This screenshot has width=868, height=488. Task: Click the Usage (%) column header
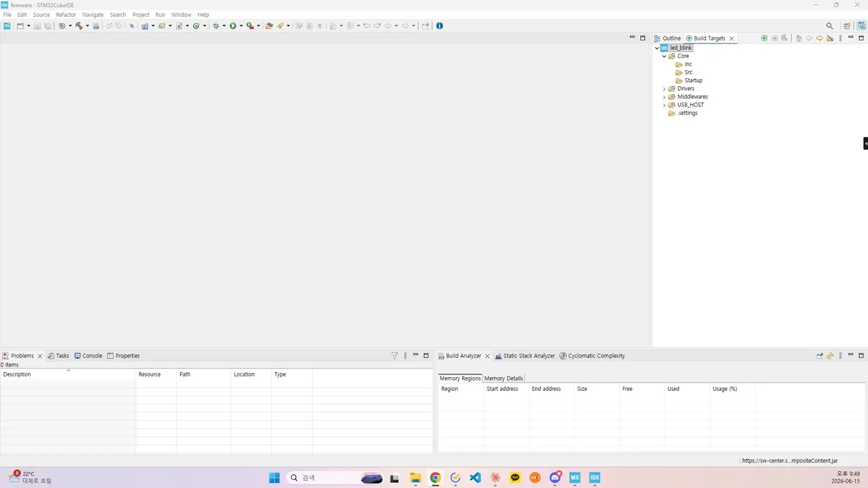732,388
